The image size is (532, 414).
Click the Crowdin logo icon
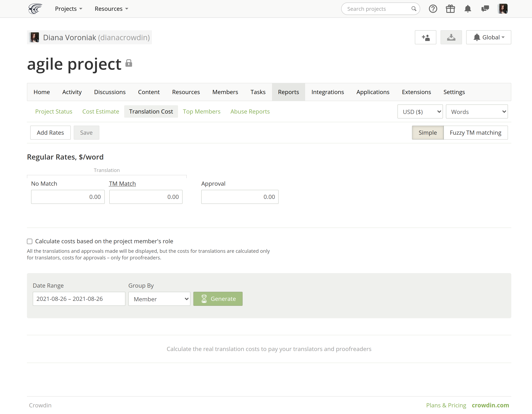coord(35,9)
